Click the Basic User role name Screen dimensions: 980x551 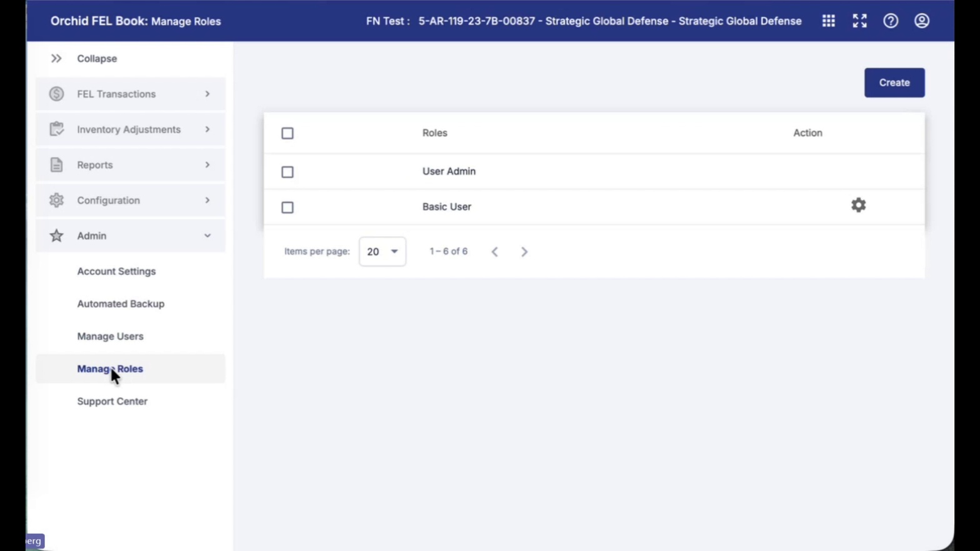[x=447, y=207]
